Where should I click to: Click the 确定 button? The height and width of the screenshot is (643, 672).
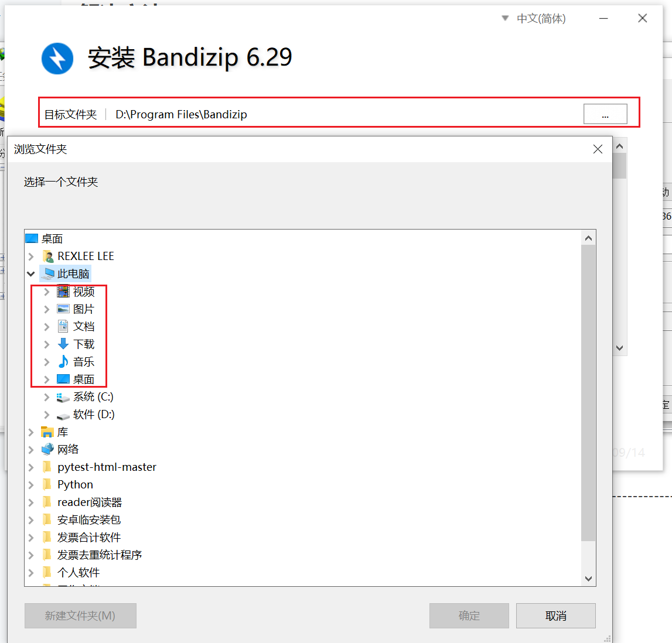point(469,615)
